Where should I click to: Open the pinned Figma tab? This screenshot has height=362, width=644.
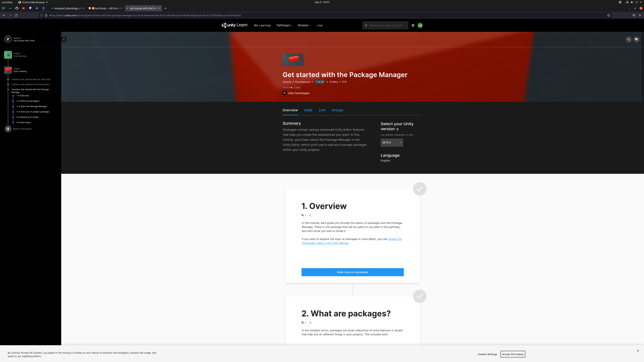[x=43, y=8]
